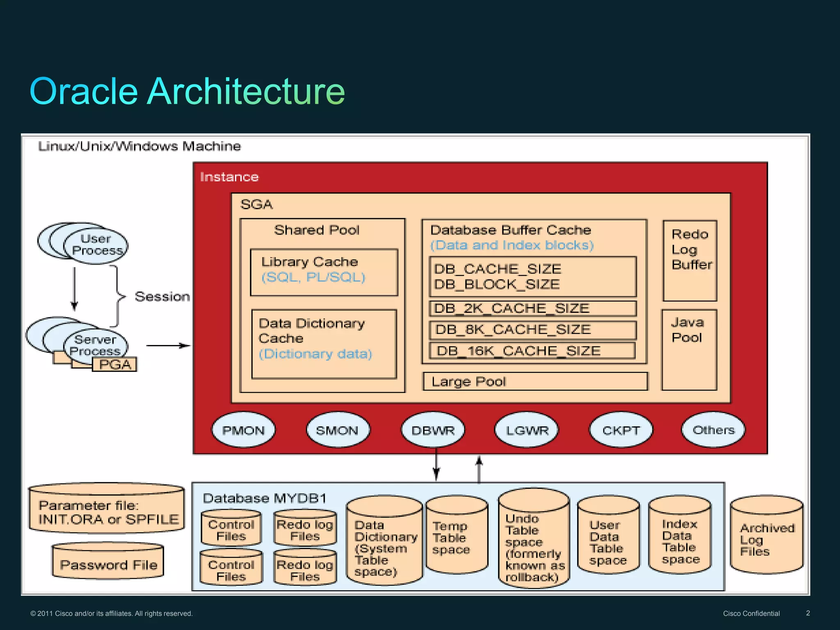Image resolution: width=840 pixels, height=630 pixels.
Task: Click the Library Cache box
Action: click(x=324, y=272)
